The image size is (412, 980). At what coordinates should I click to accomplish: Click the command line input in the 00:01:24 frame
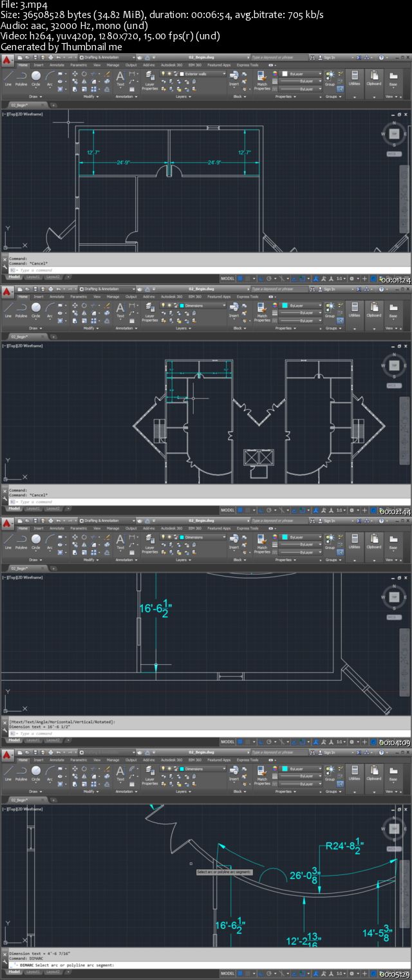click(209, 270)
